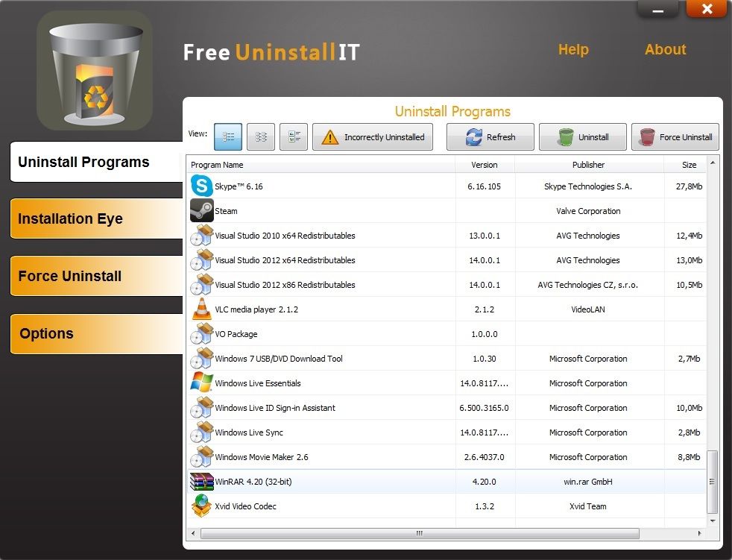Click the Windows Movie Maker 2.6 icon
The height and width of the screenshot is (560, 732).
[x=202, y=457]
